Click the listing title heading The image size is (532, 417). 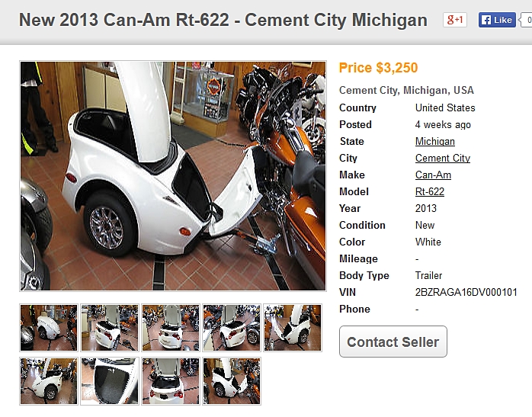tap(223, 20)
